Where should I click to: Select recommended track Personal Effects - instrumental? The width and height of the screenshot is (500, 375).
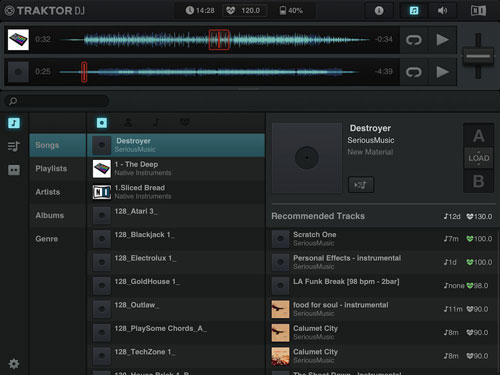point(382,262)
